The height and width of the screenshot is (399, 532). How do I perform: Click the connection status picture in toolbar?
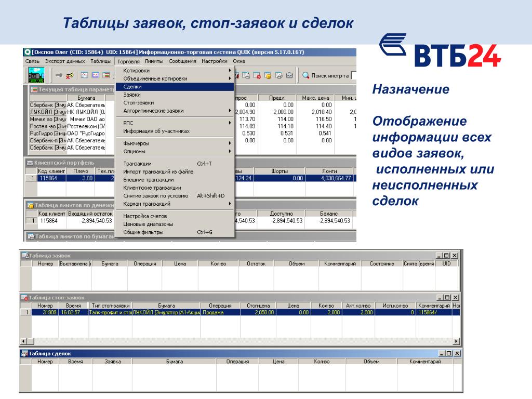click(x=36, y=75)
